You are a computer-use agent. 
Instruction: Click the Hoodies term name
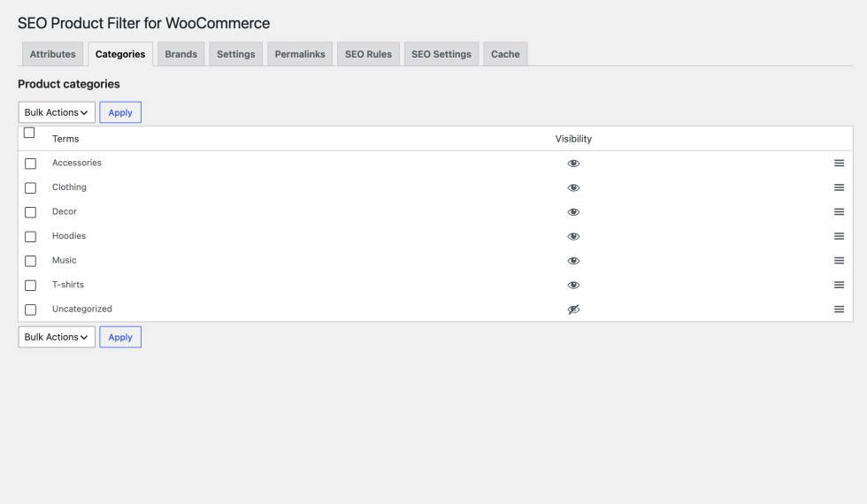point(69,235)
